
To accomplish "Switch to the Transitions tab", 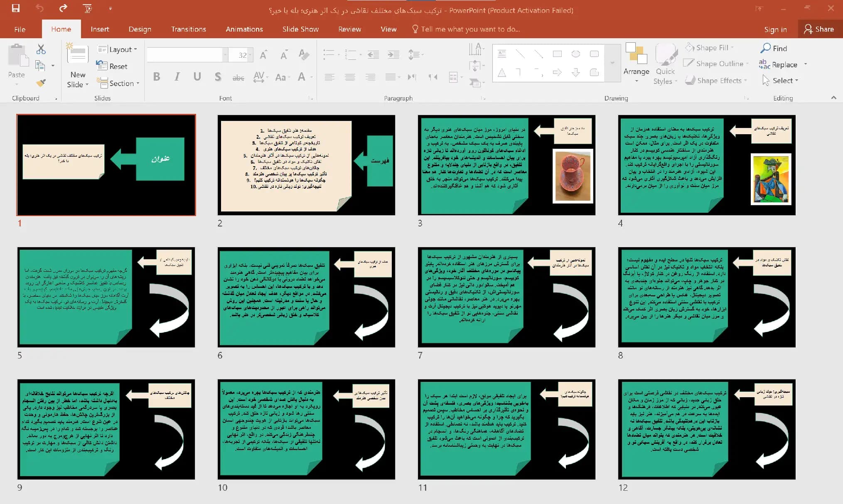I will pyautogui.click(x=189, y=29).
